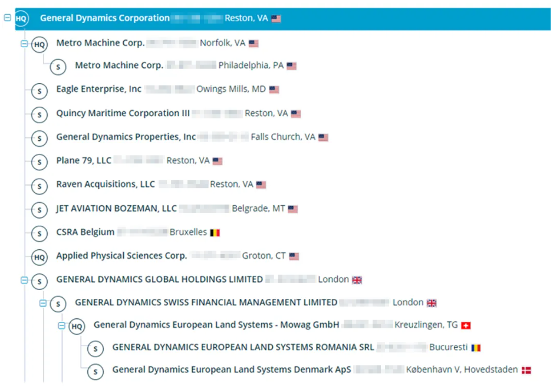Select General Dynamics European Land Systems - Mowag GmbH

[216, 325]
